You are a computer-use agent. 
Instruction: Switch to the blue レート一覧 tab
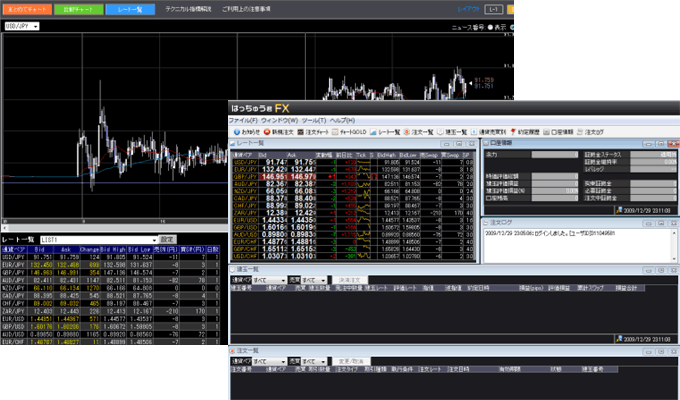[x=130, y=9]
